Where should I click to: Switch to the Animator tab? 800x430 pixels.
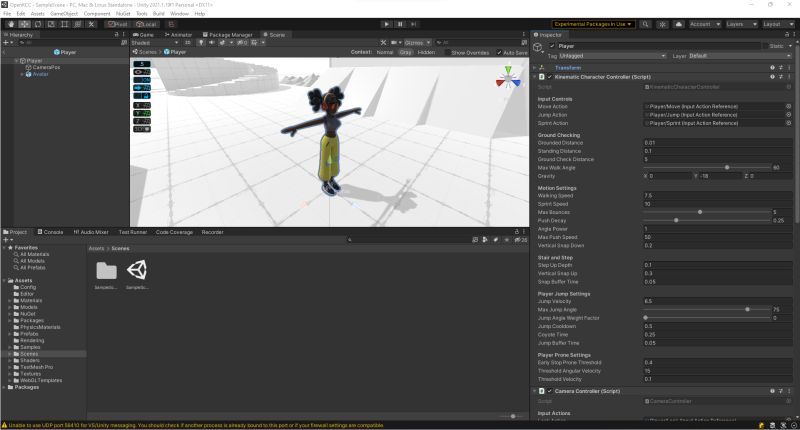coord(178,35)
